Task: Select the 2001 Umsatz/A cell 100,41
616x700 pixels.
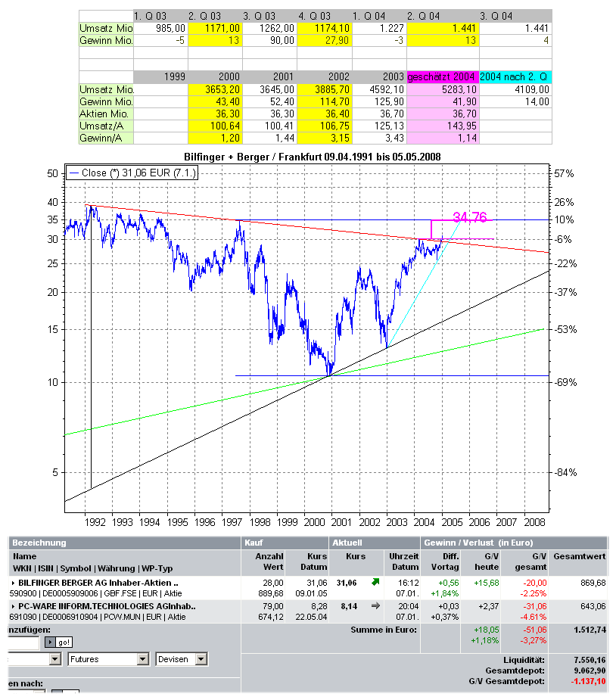Action: click(x=269, y=126)
